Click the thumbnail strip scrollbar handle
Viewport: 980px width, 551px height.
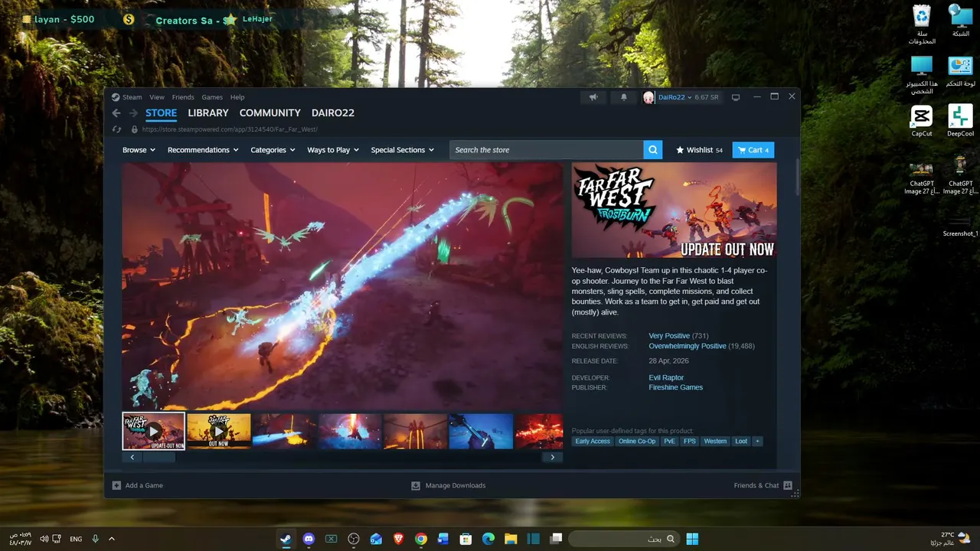(x=158, y=457)
